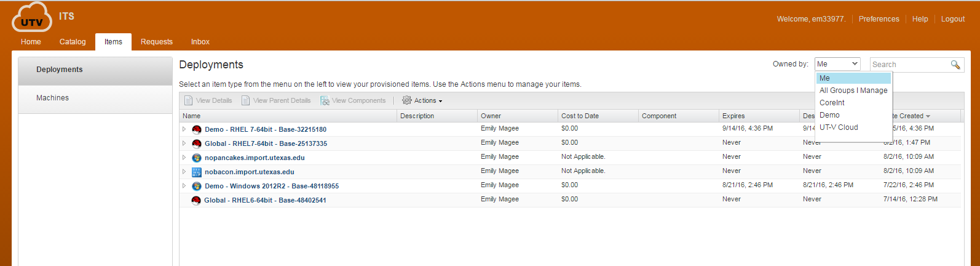The height and width of the screenshot is (266, 980).
Task: Click the Logout link
Action: tap(953, 19)
